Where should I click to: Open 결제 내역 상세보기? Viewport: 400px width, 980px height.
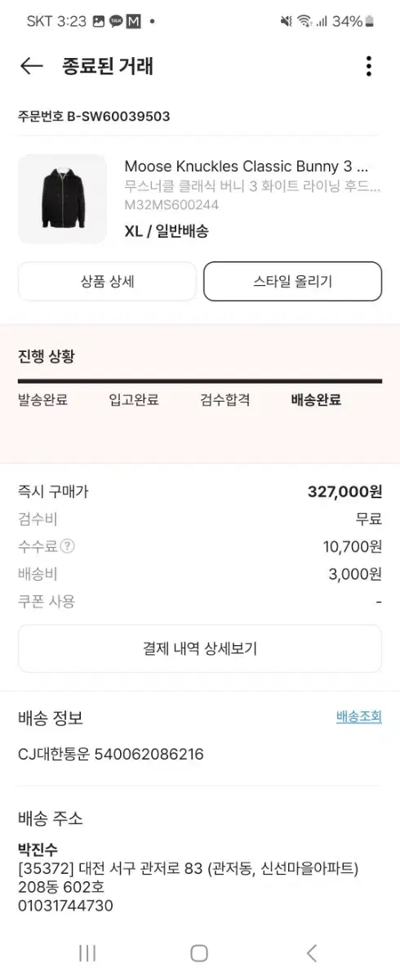point(200,649)
